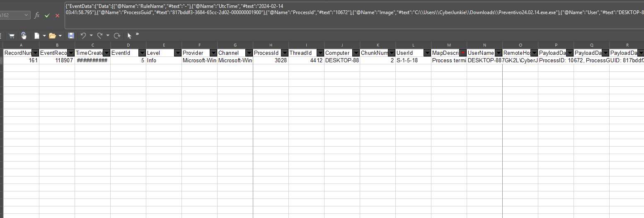
Task: Click the open folder icon
Action: (52, 36)
